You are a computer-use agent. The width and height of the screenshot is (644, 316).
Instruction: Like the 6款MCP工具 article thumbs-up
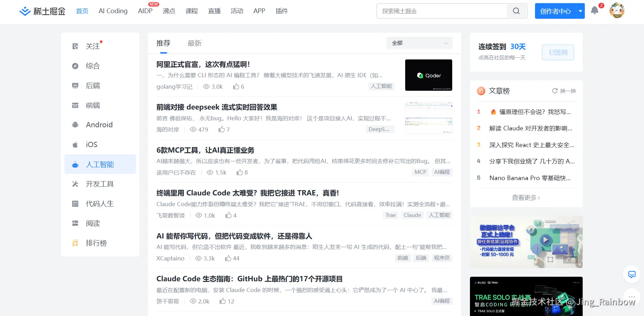[240, 172]
